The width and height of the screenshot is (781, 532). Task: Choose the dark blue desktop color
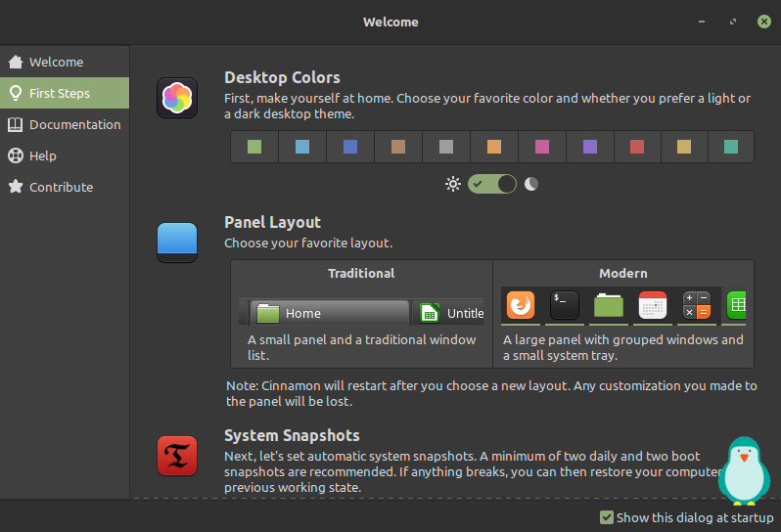(x=350, y=147)
